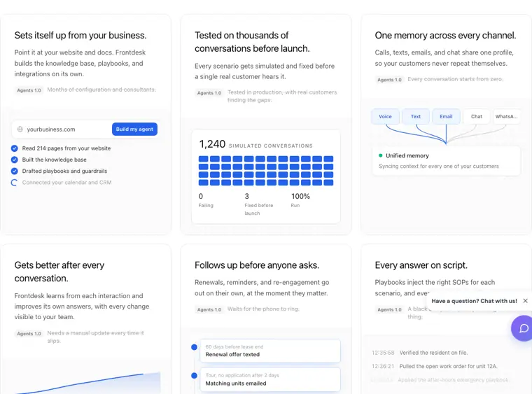Click the Tour, no application after 2 days label
The height and width of the screenshot is (394, 532).
(x=242, y=375)
